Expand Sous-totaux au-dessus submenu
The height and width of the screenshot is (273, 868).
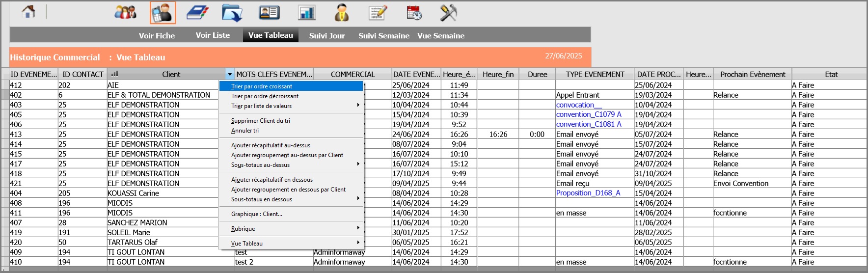click(x=291, y=165)
